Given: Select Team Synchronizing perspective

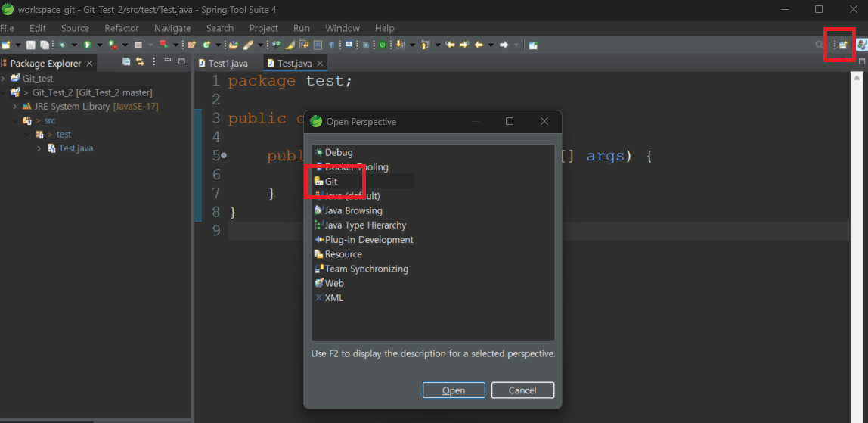Looking at the screenshot, I should pos(361,269).
